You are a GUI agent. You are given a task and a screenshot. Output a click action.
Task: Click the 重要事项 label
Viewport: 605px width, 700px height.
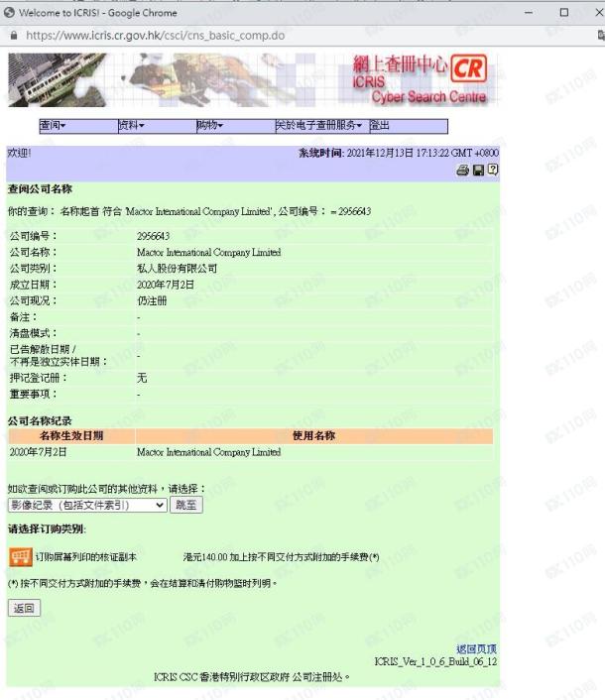point(34,395)
